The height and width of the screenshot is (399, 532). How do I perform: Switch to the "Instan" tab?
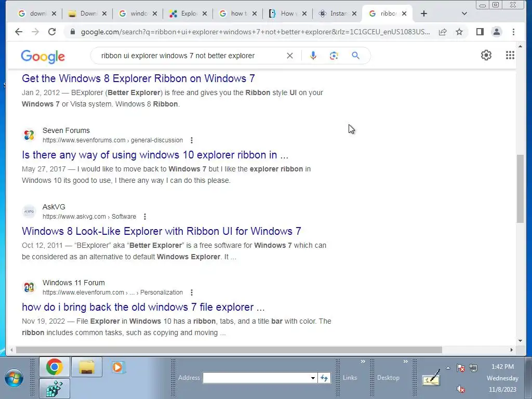(x=334, y=14)
